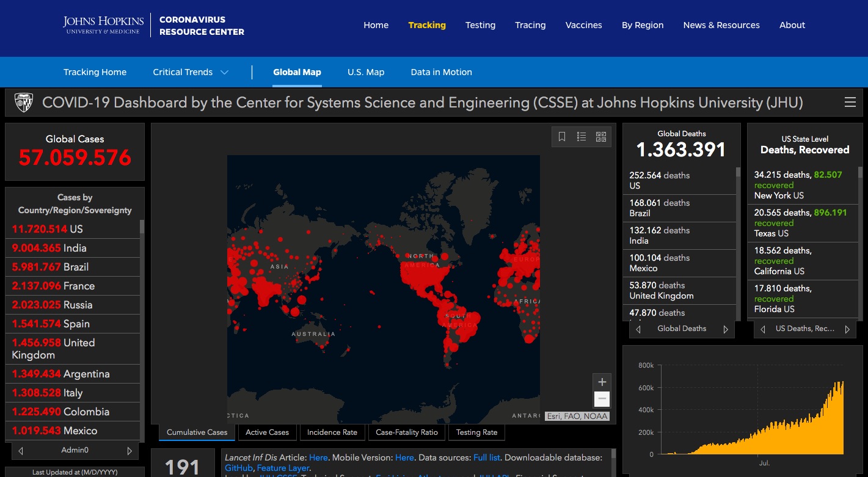Click the Johns Hopkins University logo
The width and height of the screenshot is (868, 477).
[x=103, y=25]
